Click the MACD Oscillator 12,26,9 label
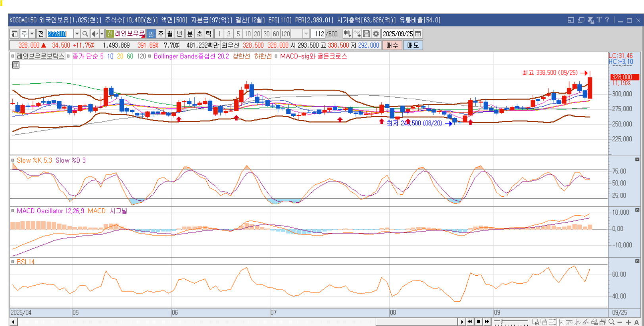This screenshot has height=326, width=644. click(50, 211)
